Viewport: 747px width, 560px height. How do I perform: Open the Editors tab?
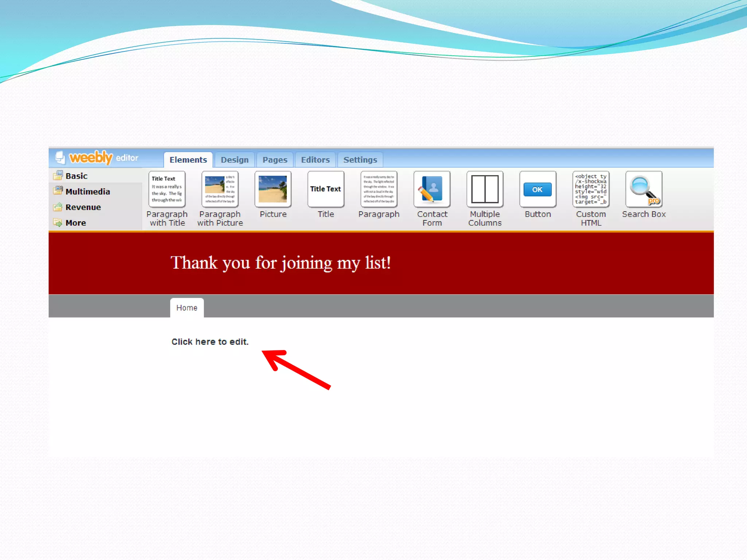tap(315, 160)
